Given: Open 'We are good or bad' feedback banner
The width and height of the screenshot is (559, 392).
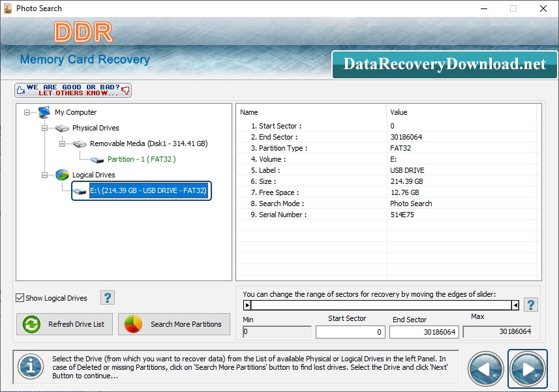Looking at the screenshot, I should coord(73,90).
